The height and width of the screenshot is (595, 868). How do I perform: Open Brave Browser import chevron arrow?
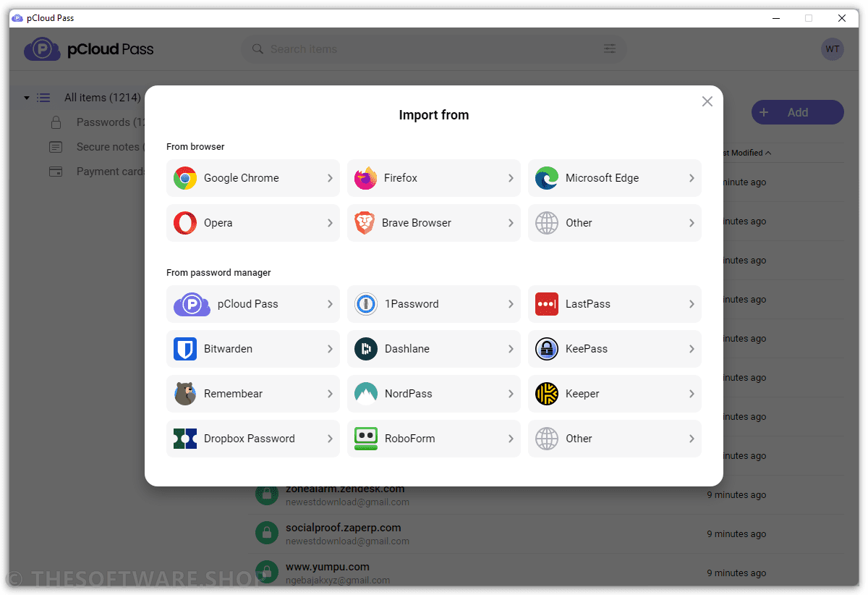click(511, 223)
